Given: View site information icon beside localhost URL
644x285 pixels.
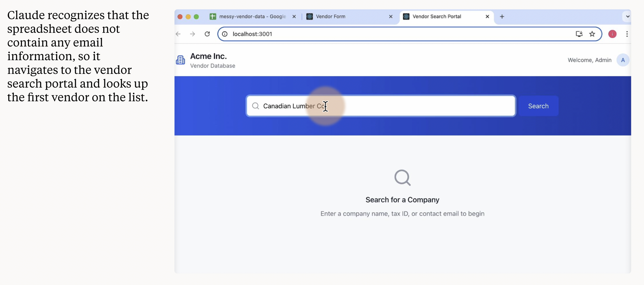Looking at the screenshot, I should (225, 34).
